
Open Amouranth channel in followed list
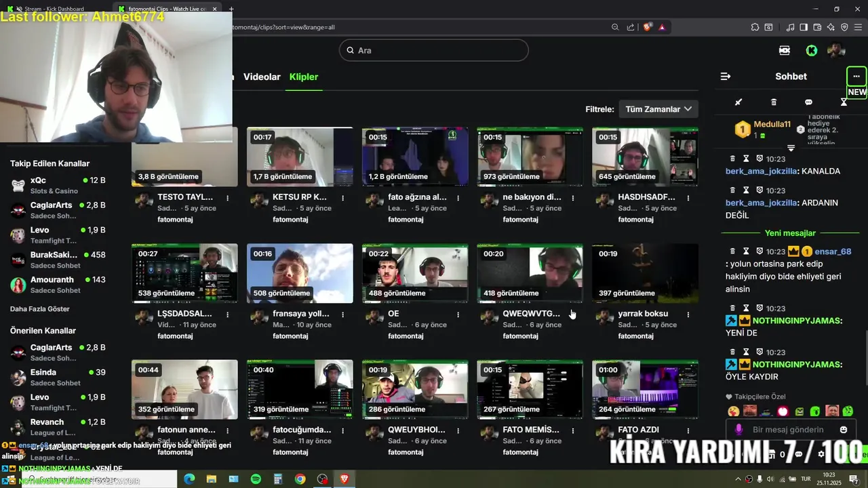[x=58, y=285]
